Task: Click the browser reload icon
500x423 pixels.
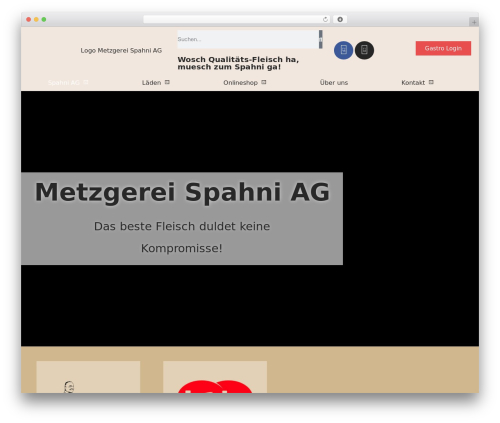Action: [325, 19]
